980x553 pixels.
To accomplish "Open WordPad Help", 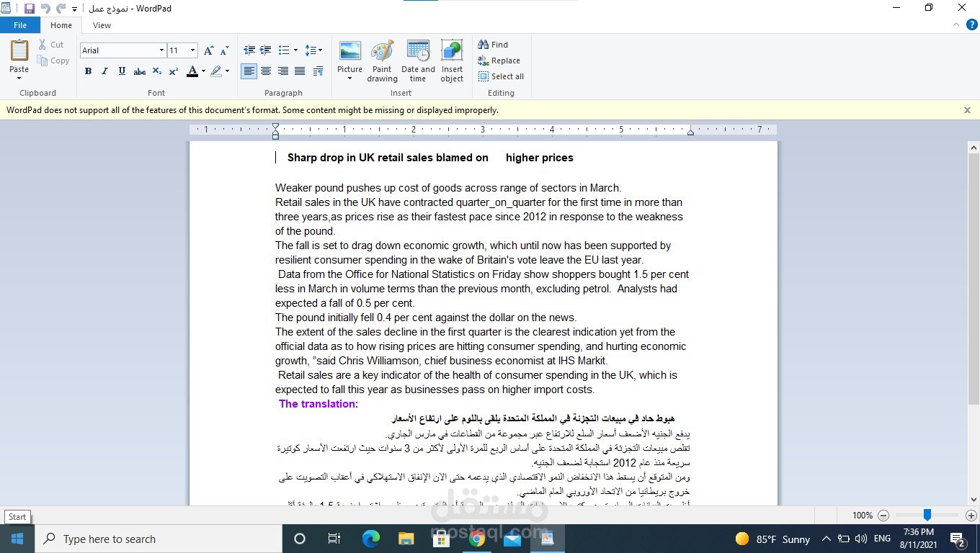I will tap(973, 24).
